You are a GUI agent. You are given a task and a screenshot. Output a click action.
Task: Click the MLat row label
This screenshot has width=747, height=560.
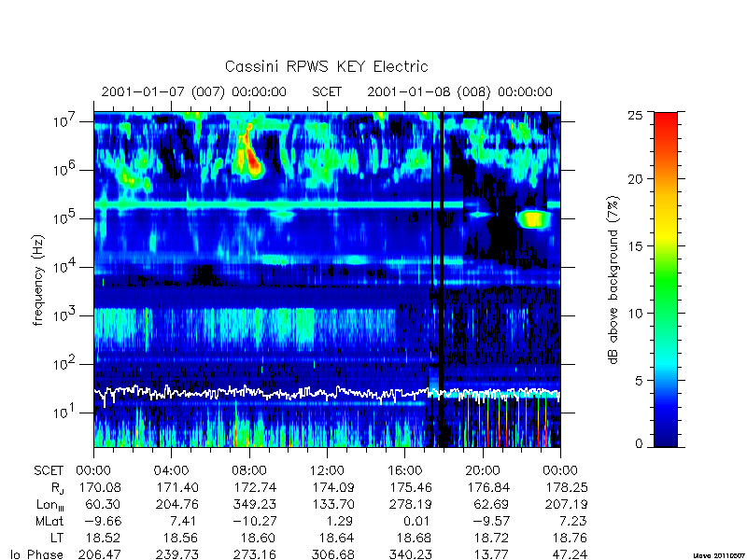(50, 521)
